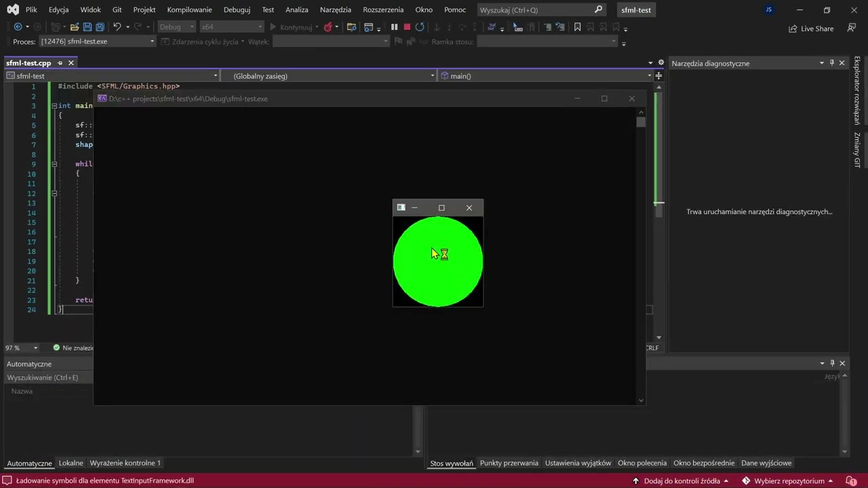
Task: Open the JS account profile badge
Action: click(768, 9)
